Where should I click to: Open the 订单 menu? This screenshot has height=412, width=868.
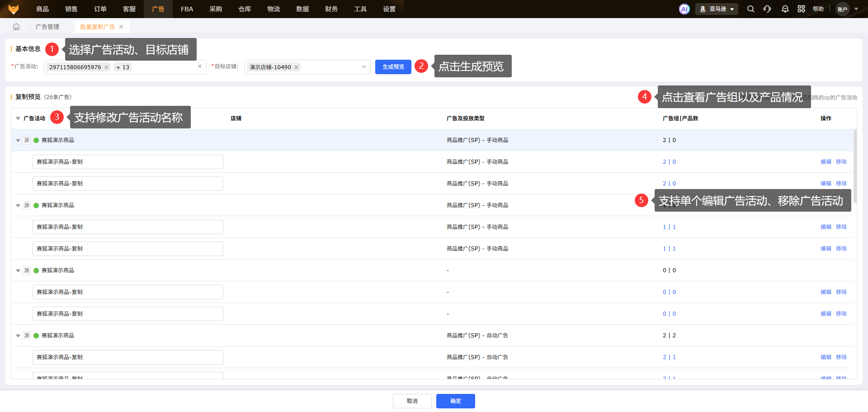click(100, 9)
